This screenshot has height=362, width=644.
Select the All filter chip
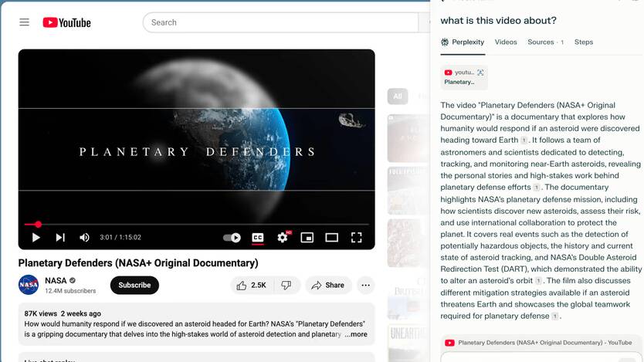[x=397, y=96]
